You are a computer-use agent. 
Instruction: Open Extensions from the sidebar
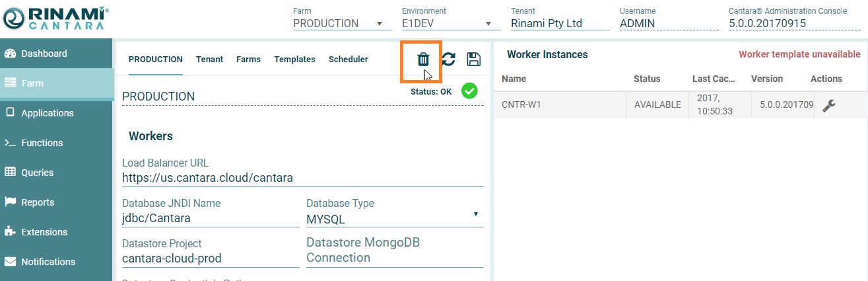(x=44, y=232)
